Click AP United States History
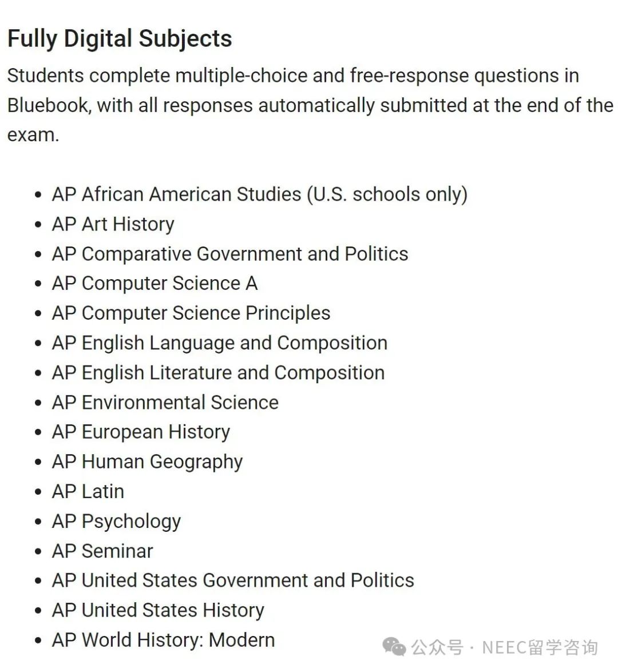618x672 pixels. pos(158,610)
